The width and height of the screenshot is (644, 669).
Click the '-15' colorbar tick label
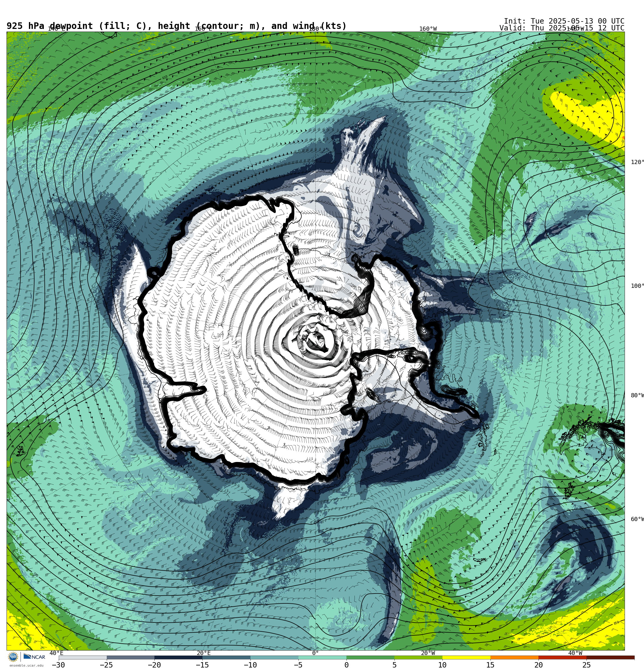(202, 665)
